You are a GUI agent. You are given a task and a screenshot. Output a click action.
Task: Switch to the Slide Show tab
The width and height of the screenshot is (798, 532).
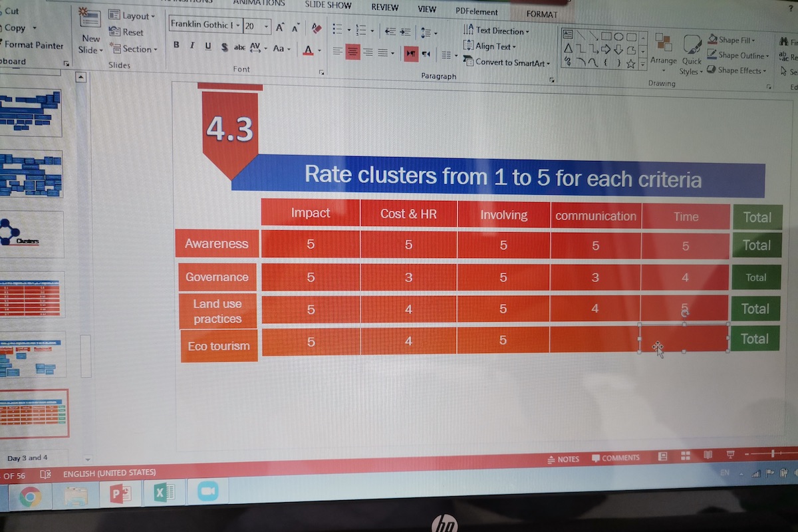click(328, 5)
